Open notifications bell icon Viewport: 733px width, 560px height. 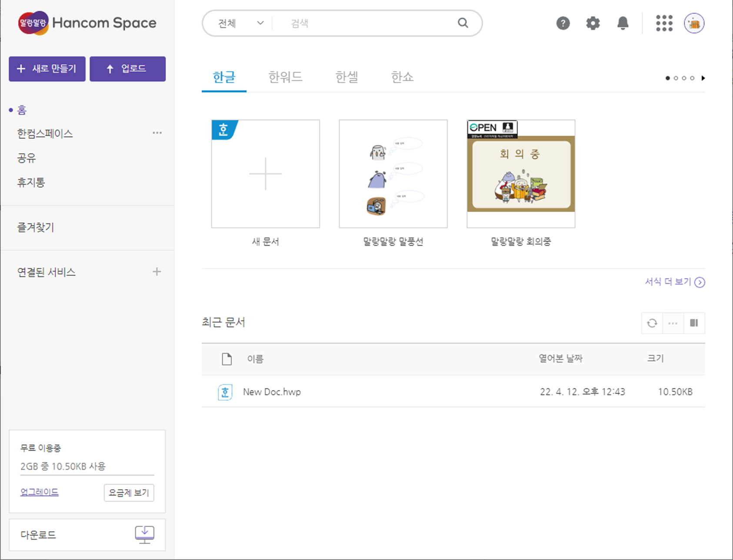point(623,23)
